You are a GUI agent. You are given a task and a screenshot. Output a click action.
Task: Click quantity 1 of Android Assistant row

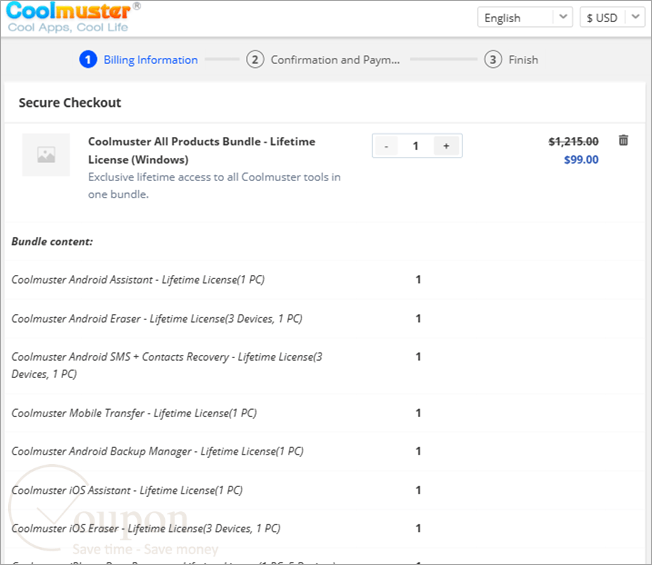(x=418, y=280)
